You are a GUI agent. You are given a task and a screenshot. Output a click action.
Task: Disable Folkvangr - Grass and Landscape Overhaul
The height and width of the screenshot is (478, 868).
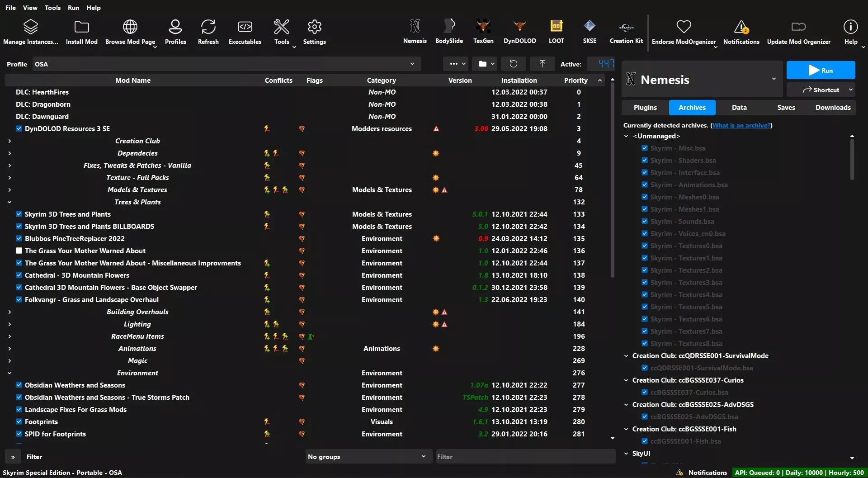click(x=19, y=299)
